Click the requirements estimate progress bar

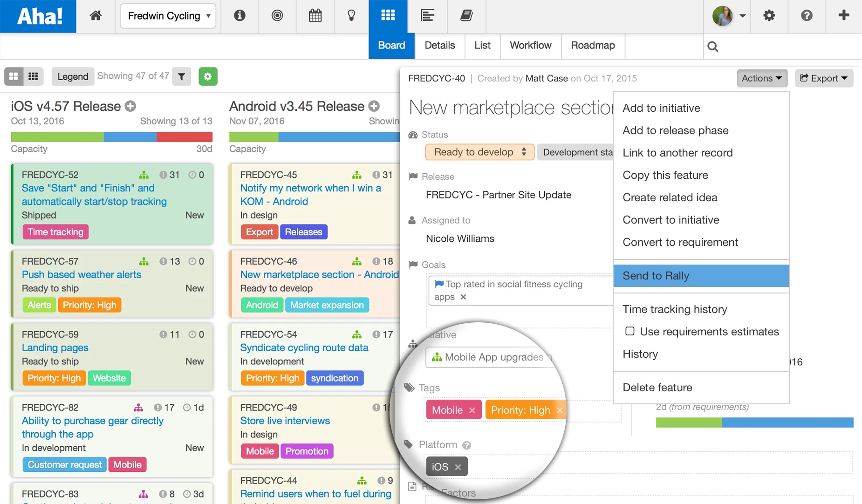click(755, 422)
